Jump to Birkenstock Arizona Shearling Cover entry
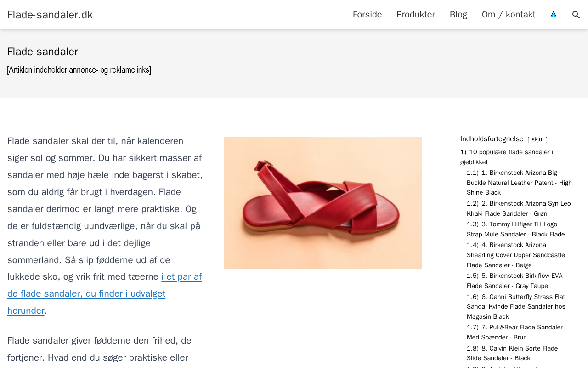This screenshot has width=588, height=368. tap(516, 255)
